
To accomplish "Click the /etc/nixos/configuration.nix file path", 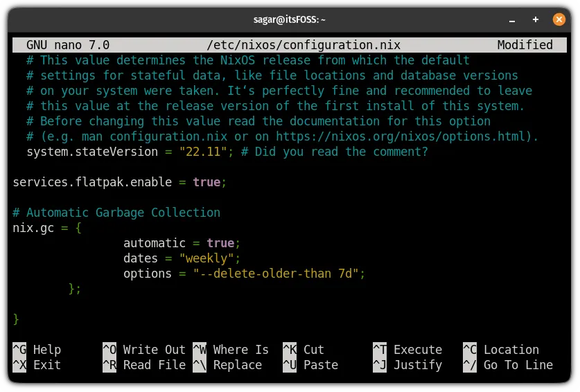I will click(x=304, y=45).
